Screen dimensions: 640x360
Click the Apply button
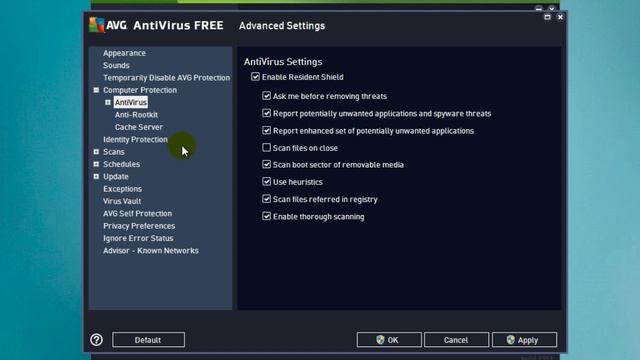pos(524,340)
